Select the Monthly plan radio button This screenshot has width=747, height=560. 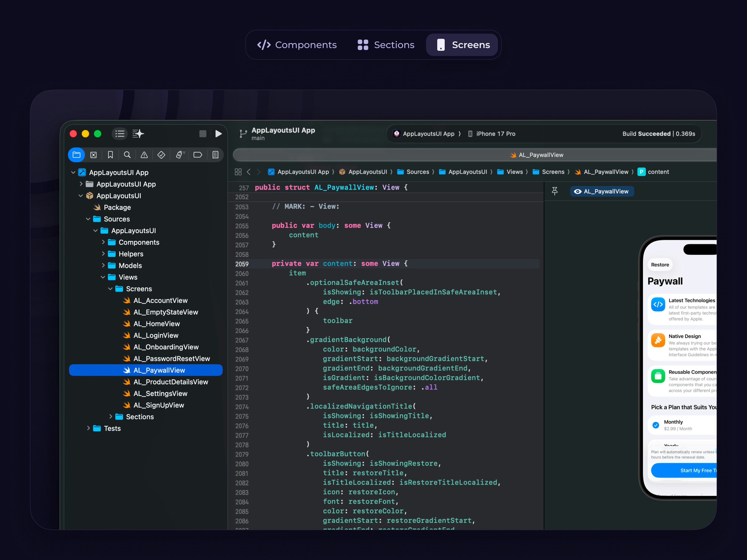coord(655,425)
